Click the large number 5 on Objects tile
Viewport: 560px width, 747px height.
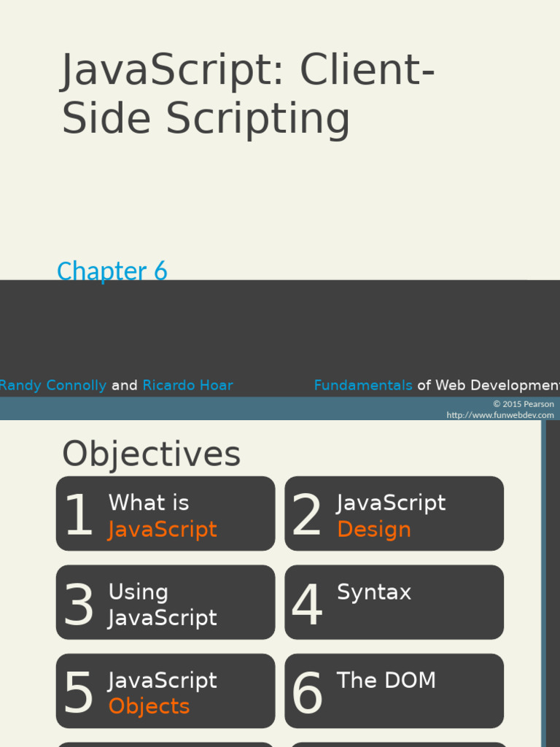[79, 693]
